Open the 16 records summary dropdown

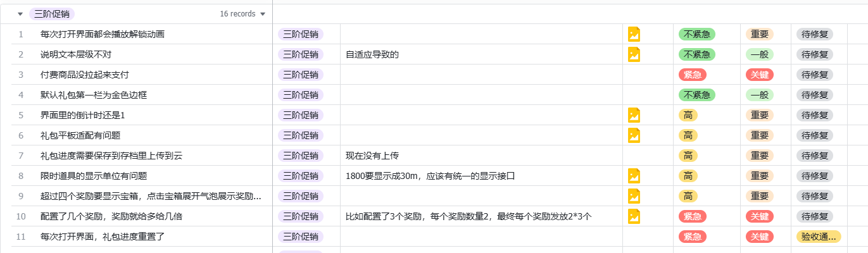[x=242, y=14]
